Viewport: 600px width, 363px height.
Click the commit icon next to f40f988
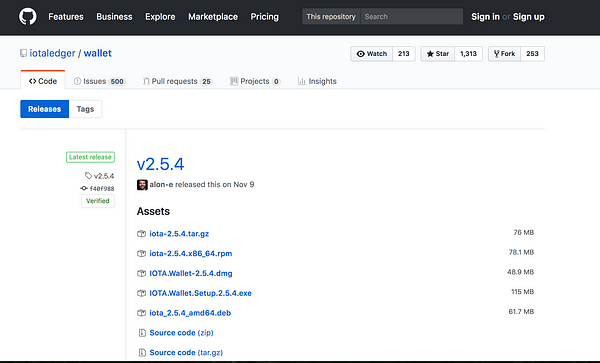(x=84, y=188)
